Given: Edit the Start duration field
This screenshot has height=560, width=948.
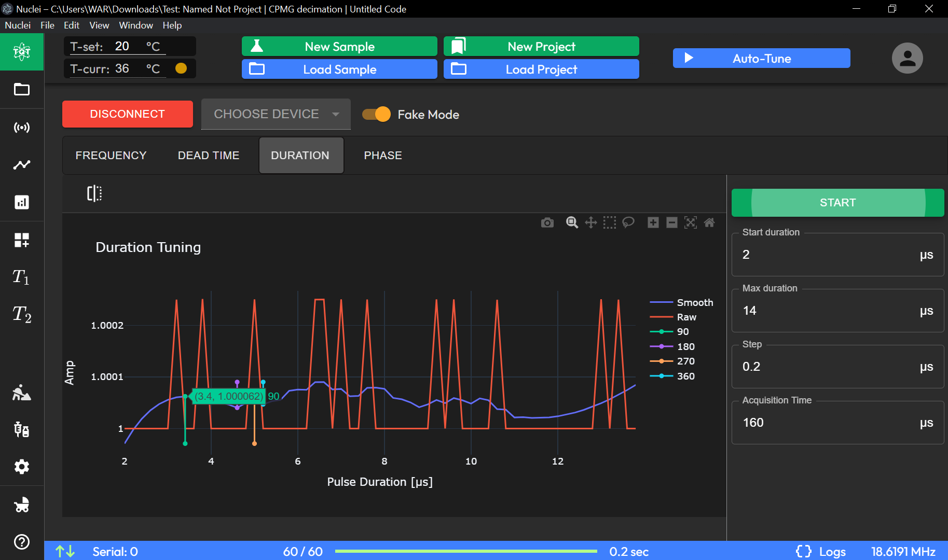Looking at the screenshot, I should pyautogui.click(x=837, y=255).
